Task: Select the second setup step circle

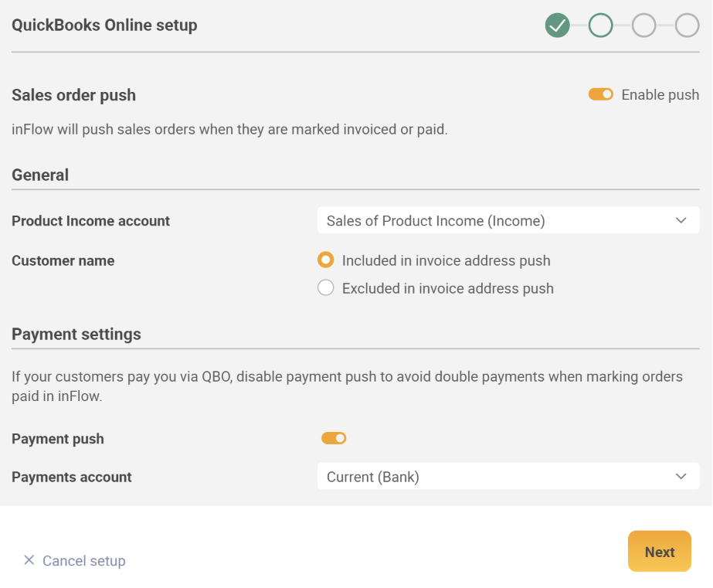Action: [600, 25]
